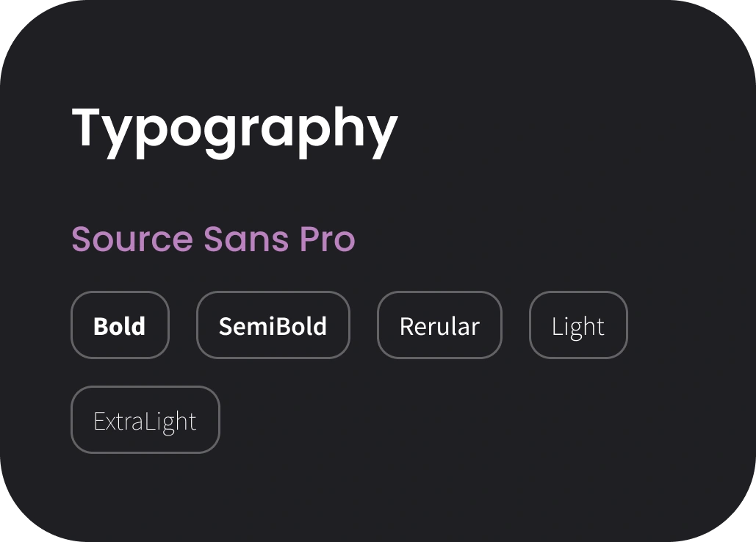Image resolution: width=756 pixels, height=542 pixels.
Task: Toggle the SemiBold style pill
Action: tap(273, 325)
